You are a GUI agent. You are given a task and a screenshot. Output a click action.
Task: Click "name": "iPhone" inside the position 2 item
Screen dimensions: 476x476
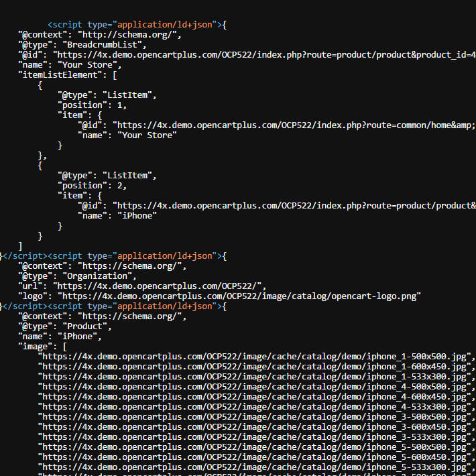click(117, 215)
